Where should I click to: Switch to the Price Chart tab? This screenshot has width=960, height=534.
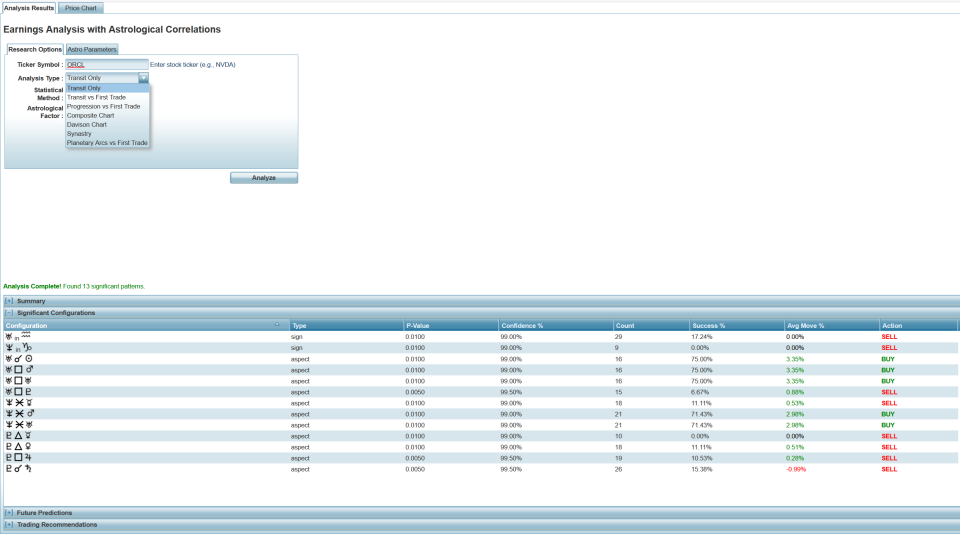pos(81,8)
